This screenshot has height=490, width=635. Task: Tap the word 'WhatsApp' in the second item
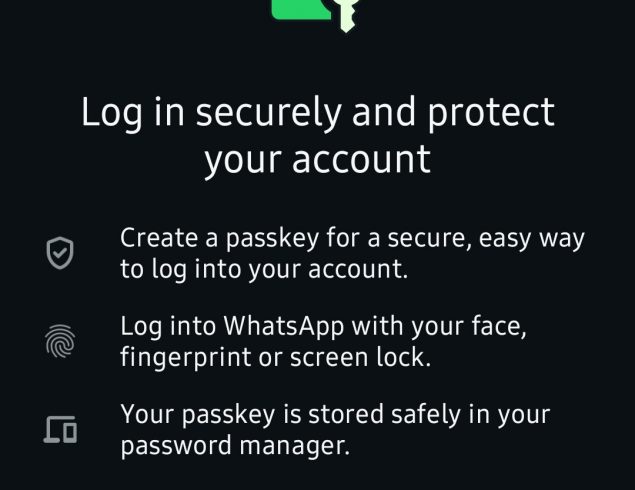(x=284, y=326)
